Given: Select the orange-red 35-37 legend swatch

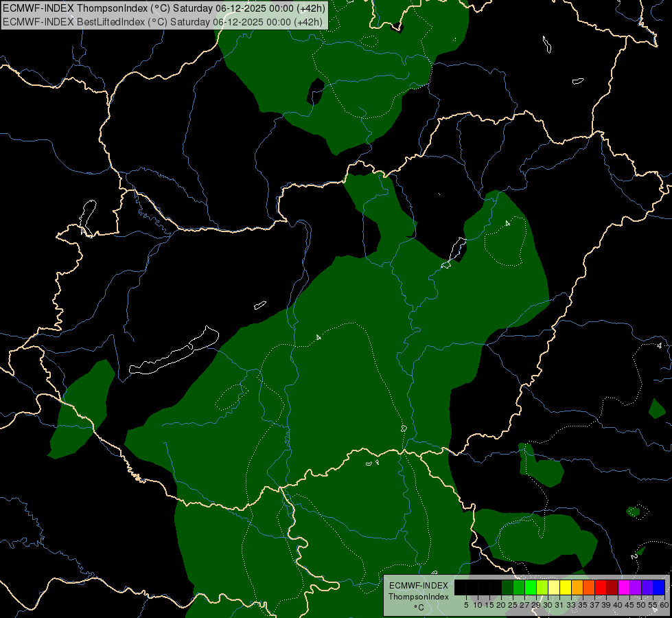Looking at the screenshot, I should (x=589, y=588).
